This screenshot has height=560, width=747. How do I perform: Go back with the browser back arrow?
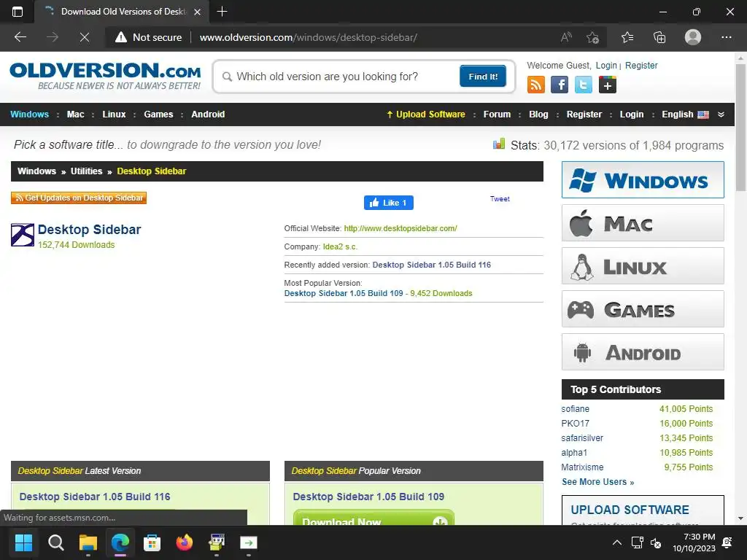point(20,37)
